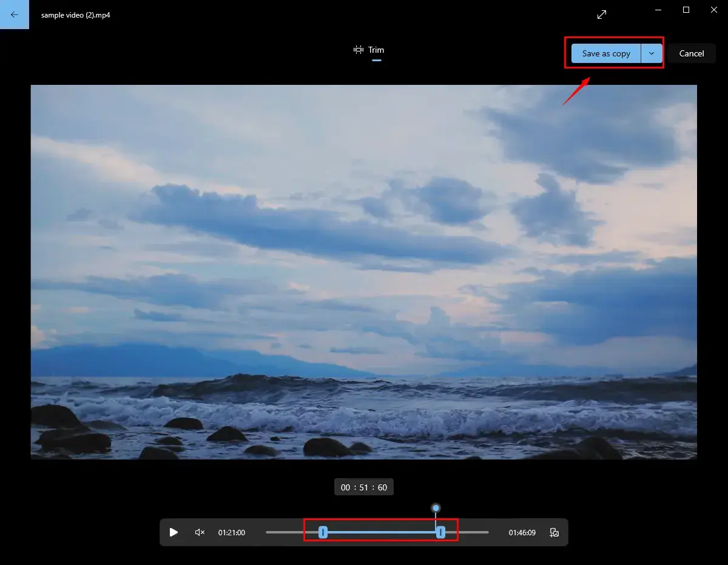Minimize the video editor window

(658, 10)
